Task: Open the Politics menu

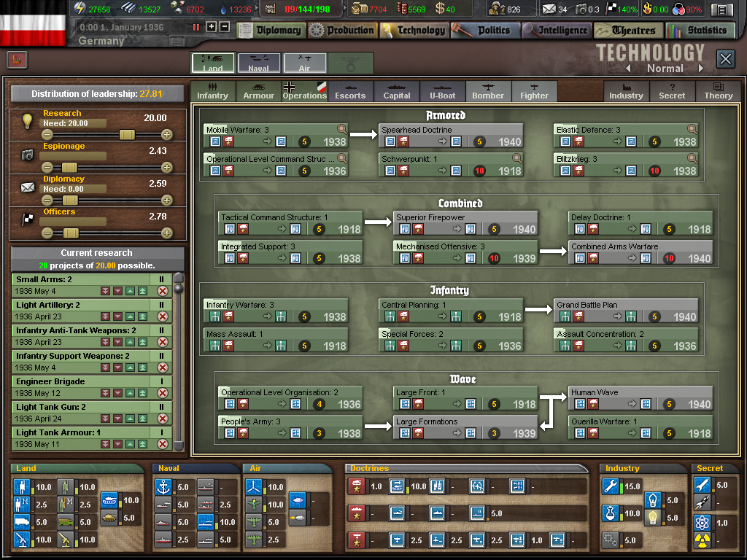Action: pyautogui.click(x=485, y=31)
